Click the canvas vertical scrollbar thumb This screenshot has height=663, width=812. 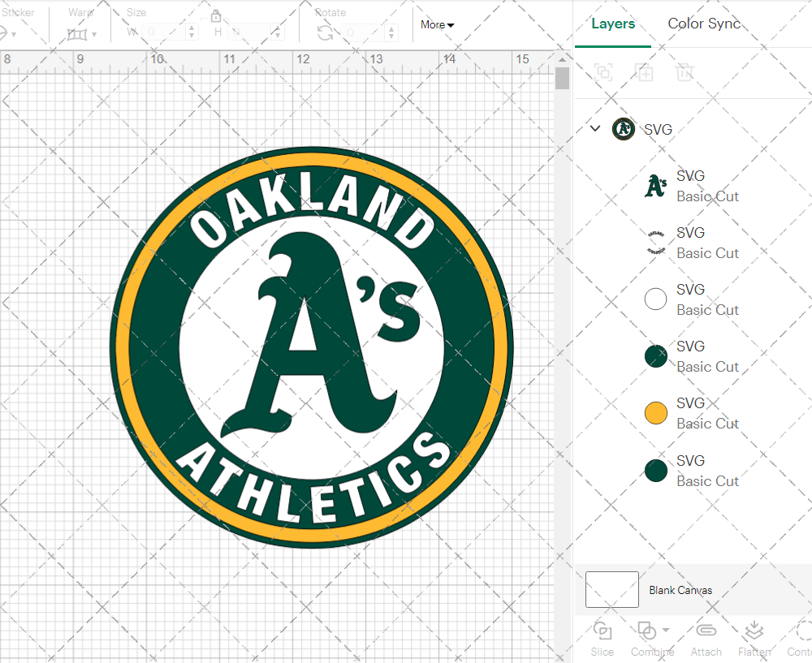pyautogui.click(x=563, y=79)
